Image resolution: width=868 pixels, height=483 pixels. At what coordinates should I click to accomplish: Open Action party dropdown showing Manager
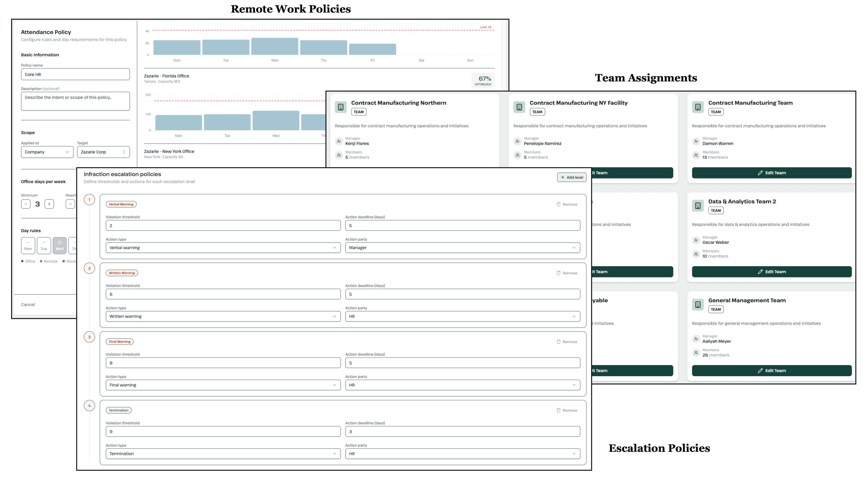click(463, 247)
